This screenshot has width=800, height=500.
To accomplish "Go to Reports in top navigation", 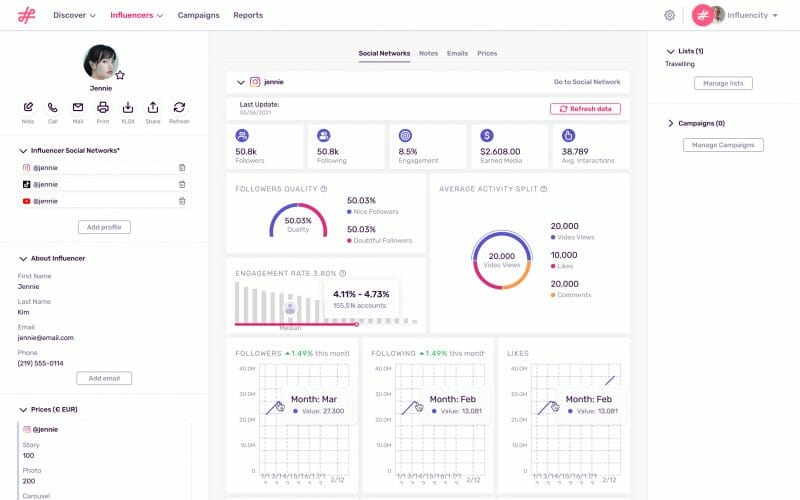I will pyautogui.click(x=248, y=15).
